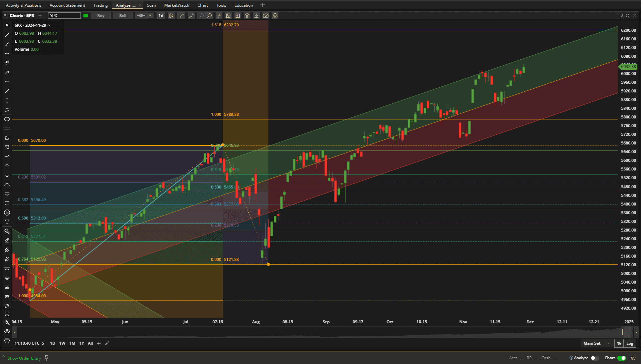Set time range to All
The width and height of the screenshot is (641, 364).
click(90, 343)
